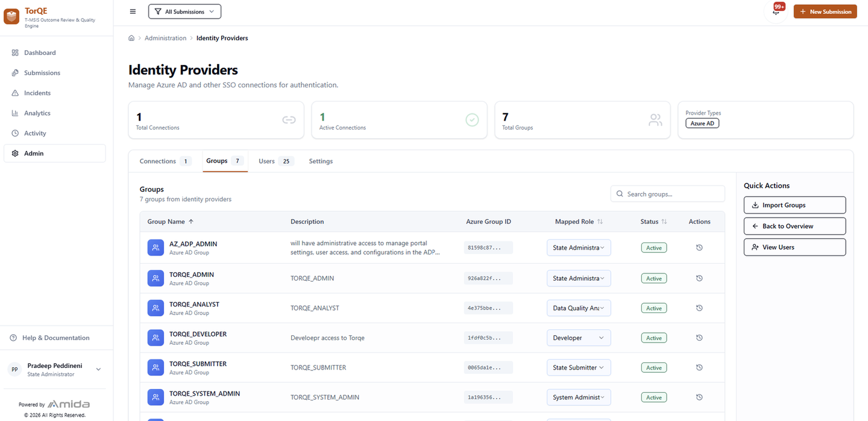Open Mapped Role dropdown for AZ_ADP_ADMIN
Image resolution: width=868 pixels, height=421 pixels.
click(579, 247)
